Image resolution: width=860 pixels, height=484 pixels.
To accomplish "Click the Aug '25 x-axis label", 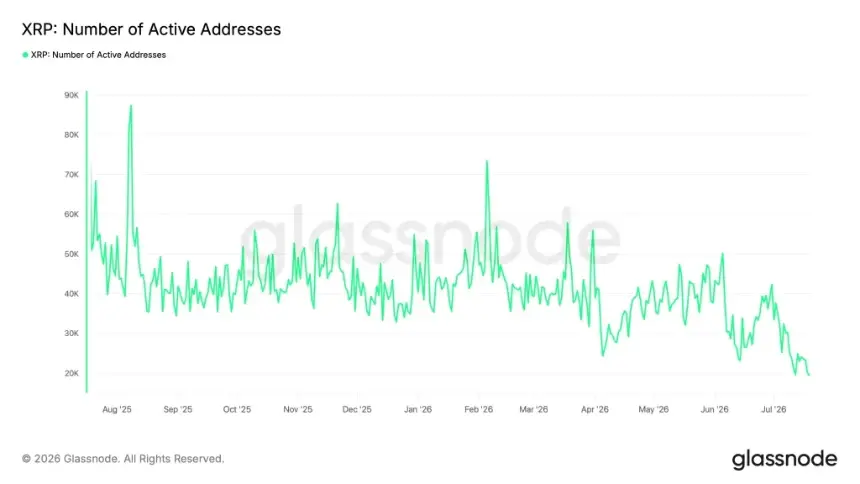I will point(117,409).
